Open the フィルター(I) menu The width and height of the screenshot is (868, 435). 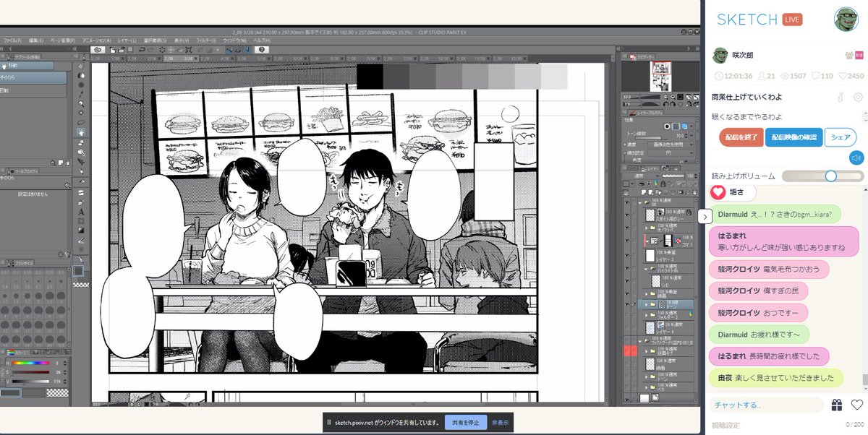[x=206, y=40]
